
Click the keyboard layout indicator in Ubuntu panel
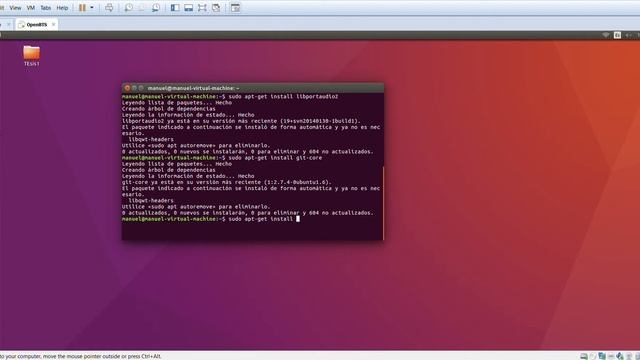[x=618, y=35]
